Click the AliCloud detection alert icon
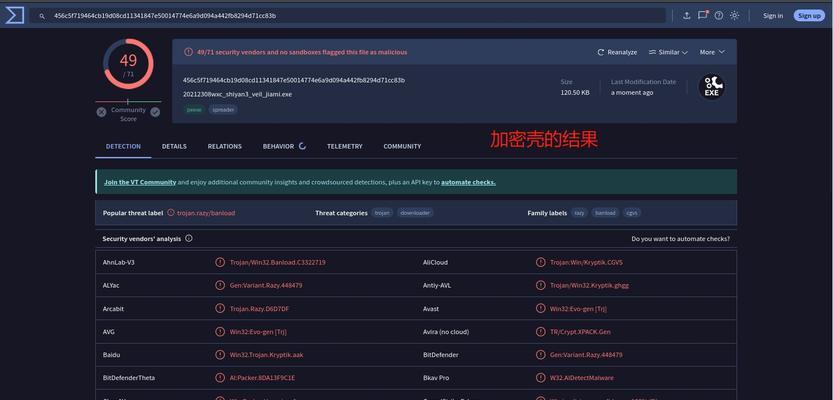The height and width of the screenshot is (400, 833). 541,262
